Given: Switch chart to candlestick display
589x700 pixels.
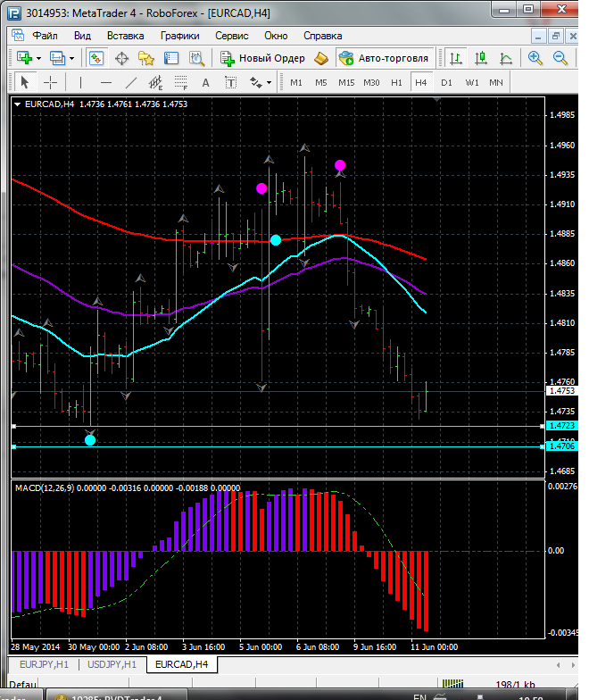Looking at the screenshot, I should (481, 58).
